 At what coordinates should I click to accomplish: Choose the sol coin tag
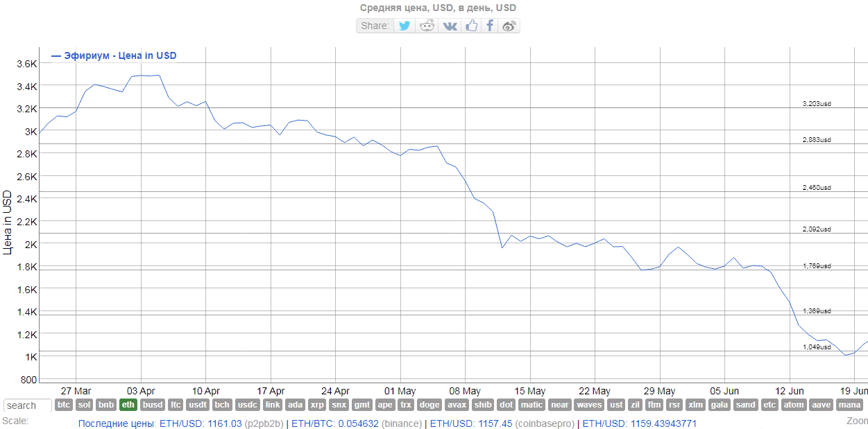85,405
